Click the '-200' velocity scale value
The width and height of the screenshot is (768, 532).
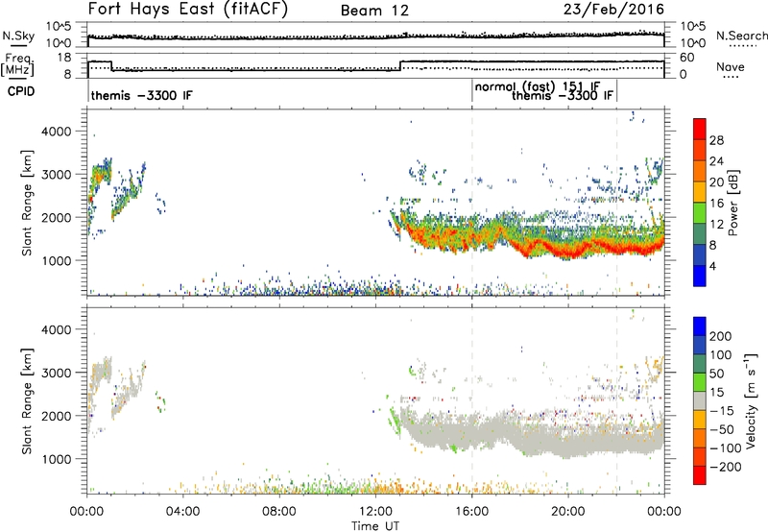click(725, 467)
